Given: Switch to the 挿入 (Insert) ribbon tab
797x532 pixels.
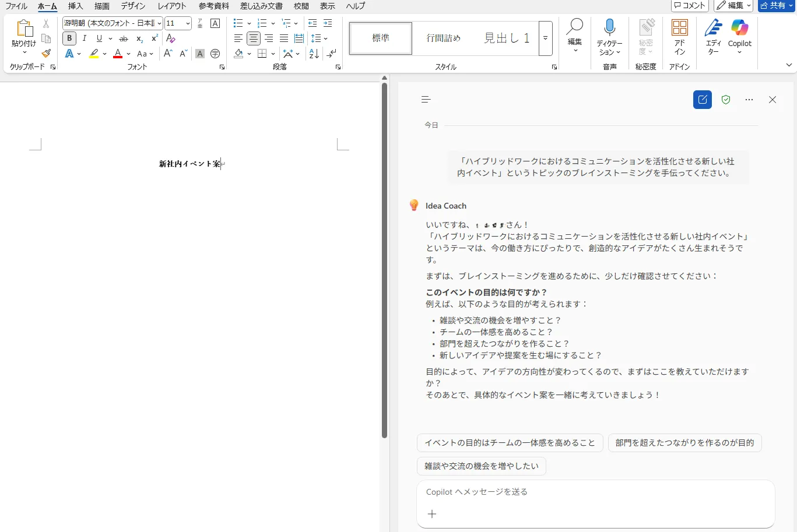Looking at the screenshot, I should click(x=75, y=6).
